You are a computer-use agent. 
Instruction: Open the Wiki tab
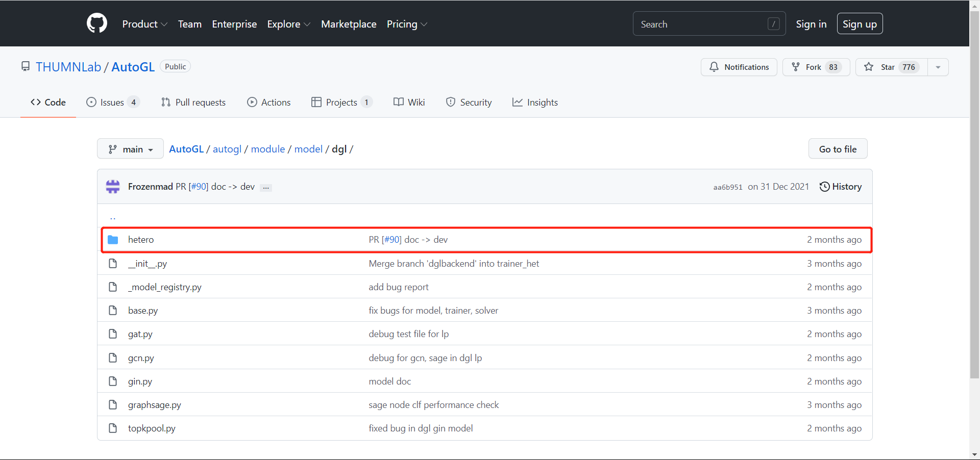point(409,102)
